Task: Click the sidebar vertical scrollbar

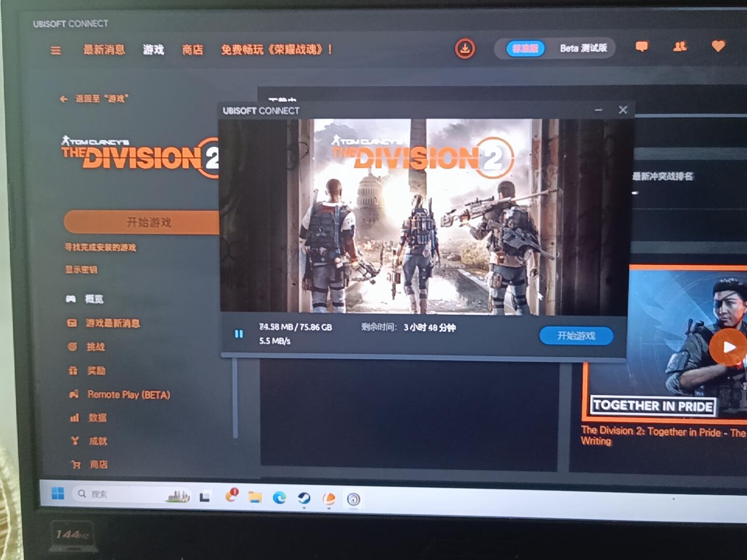Action: click(x=235, y=397)
